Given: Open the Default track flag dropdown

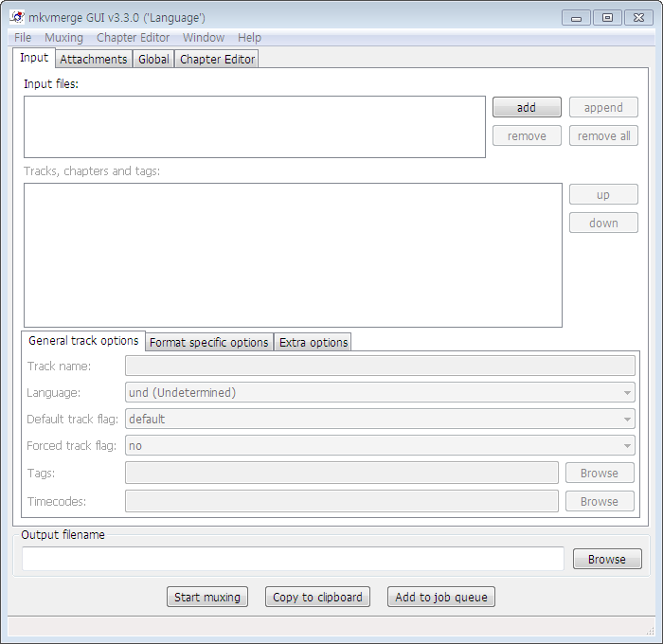Looking at the screenshot, I should coord(380,419).
